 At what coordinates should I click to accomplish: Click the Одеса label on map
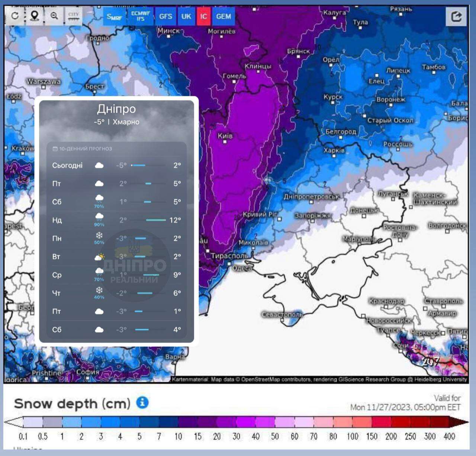pyautogui.click(x=242, y=268)
